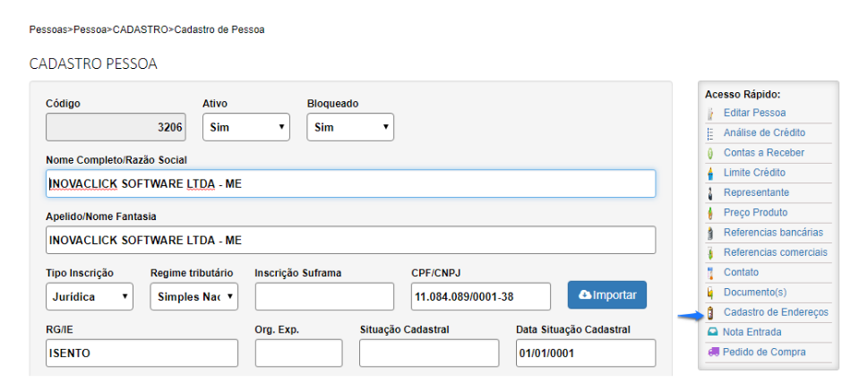Click the CPF/CNPJ input field
The image size is (868, 391).
[481, 296]
